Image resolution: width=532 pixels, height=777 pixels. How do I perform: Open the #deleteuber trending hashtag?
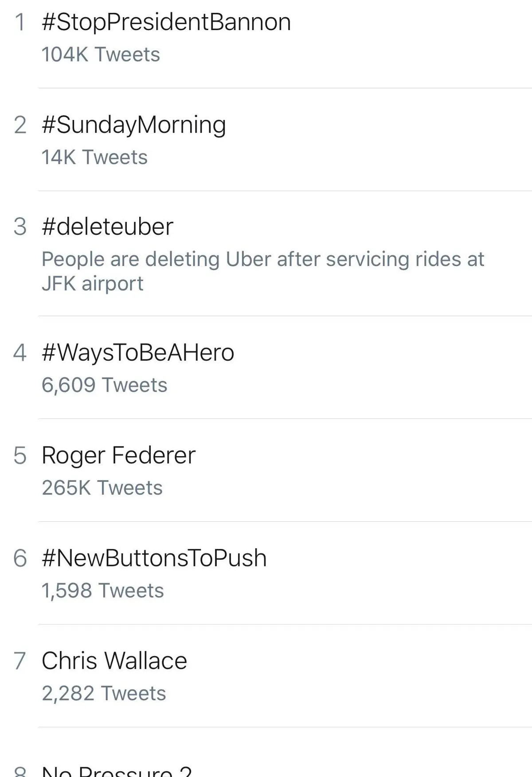coord(107,227)
